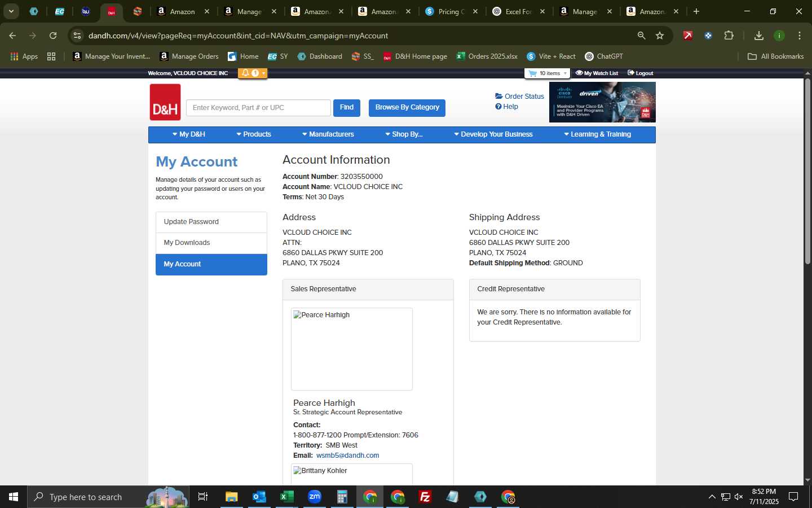Open File Explorer from taskbar
This screenshot has height=508, width=812.
[x=231, y=497]
